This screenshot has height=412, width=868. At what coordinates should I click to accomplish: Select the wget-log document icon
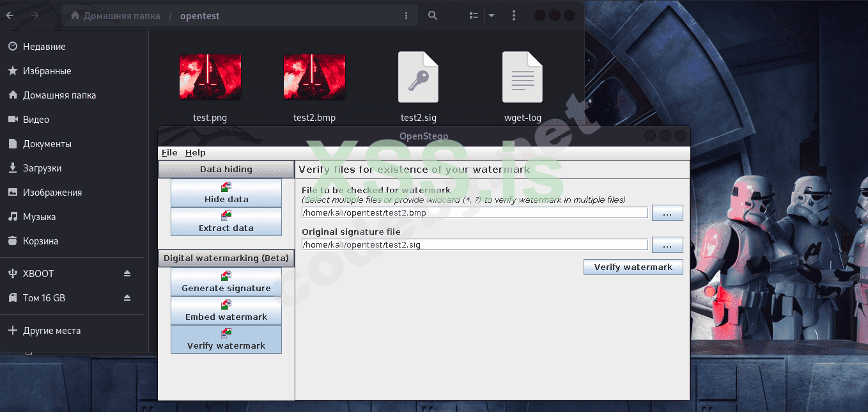coord(523,77)
